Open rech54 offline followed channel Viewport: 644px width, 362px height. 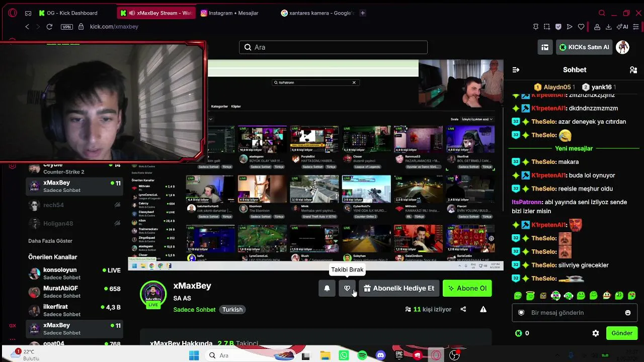pos(74,205)
